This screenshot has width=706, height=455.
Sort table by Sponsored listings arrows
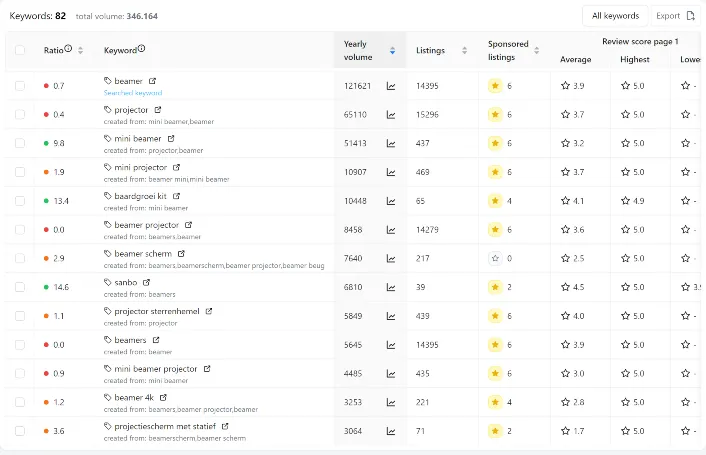coord(536,50)
